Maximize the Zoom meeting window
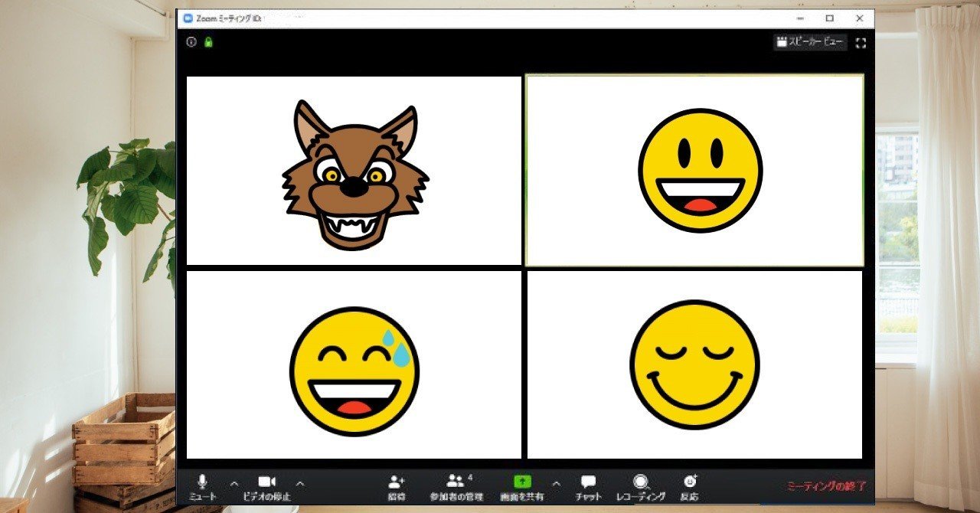This screenshot has height=513, width=980. tap(830, 18)
